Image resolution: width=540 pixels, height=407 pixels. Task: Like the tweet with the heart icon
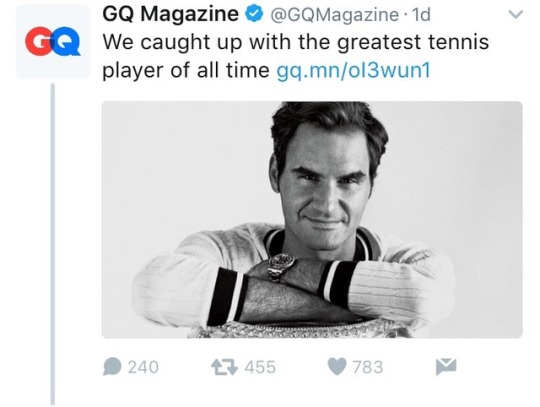coord(336,366)
